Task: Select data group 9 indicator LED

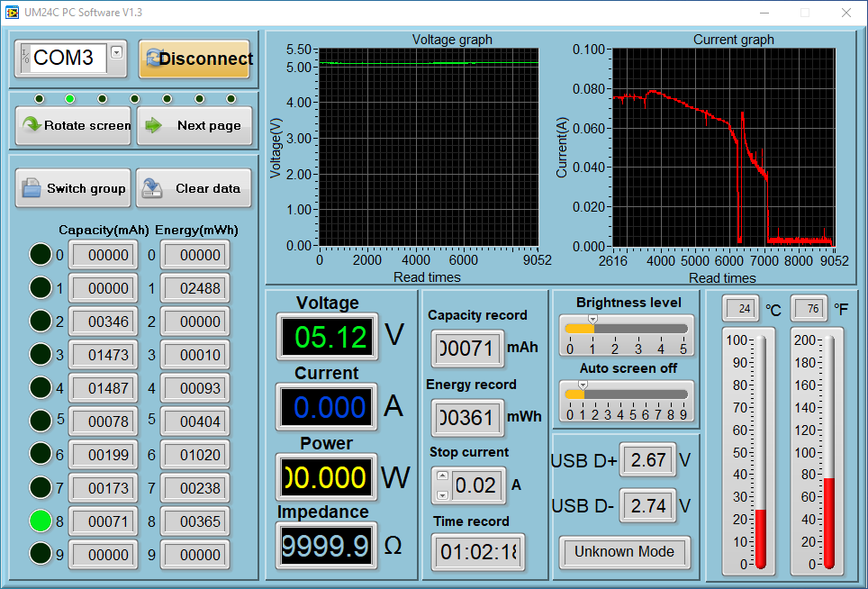Action: tap(41, 554)
